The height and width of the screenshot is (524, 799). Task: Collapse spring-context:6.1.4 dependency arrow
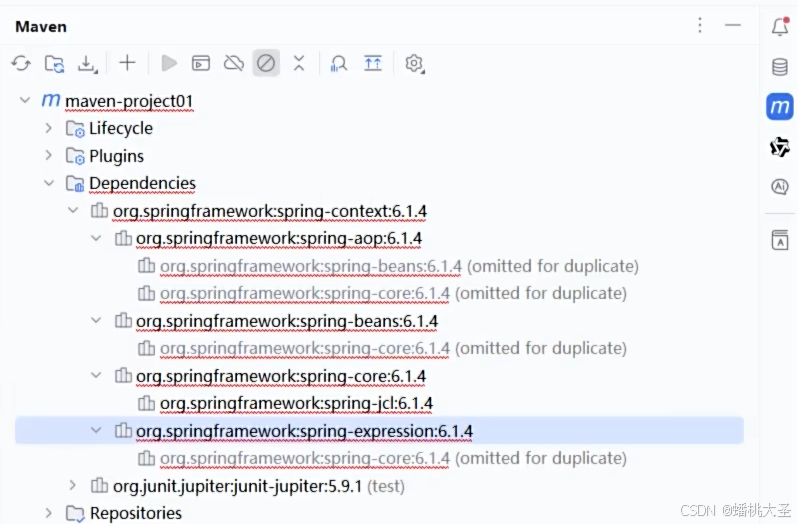[73, 210]
